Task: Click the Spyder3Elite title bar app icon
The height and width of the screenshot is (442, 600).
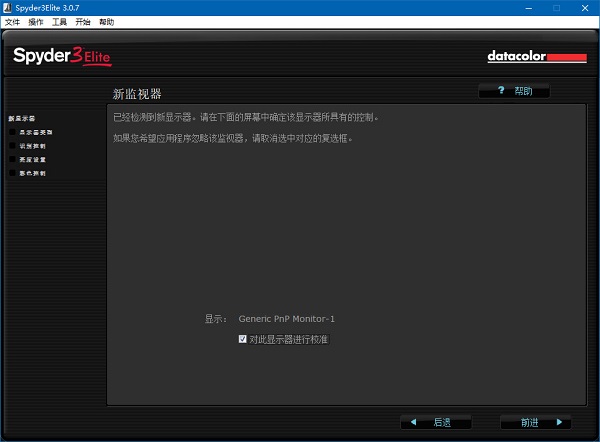Action: pos(7,8)
